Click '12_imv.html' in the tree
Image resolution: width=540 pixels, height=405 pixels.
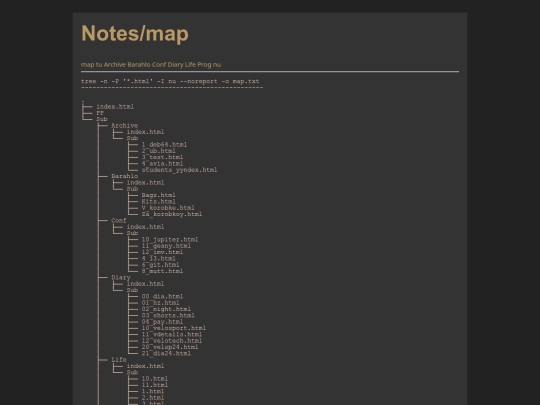click(x=162, y=252)
